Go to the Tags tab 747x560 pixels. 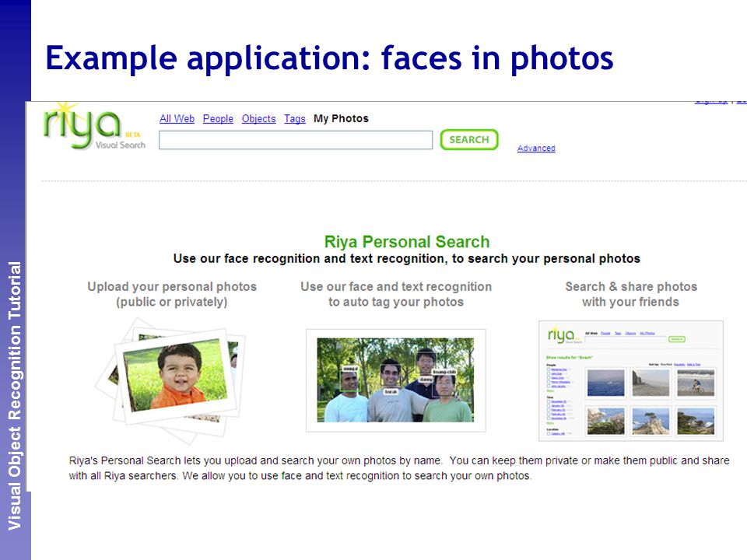(294, 118)
